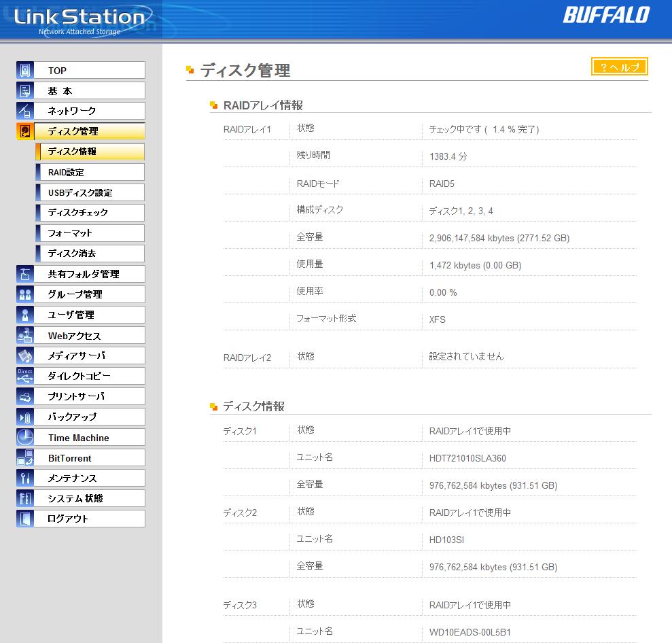The height and width of the screenshot is (643, 672).
Task: Click the BitTorrent icon
Action: point(25,457)
